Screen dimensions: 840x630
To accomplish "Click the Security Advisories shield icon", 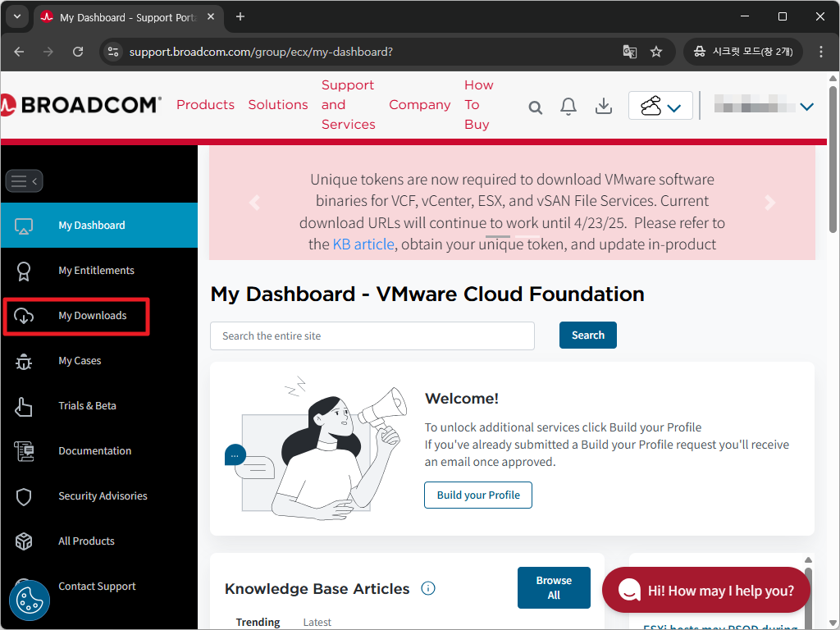I will [24, 497].
